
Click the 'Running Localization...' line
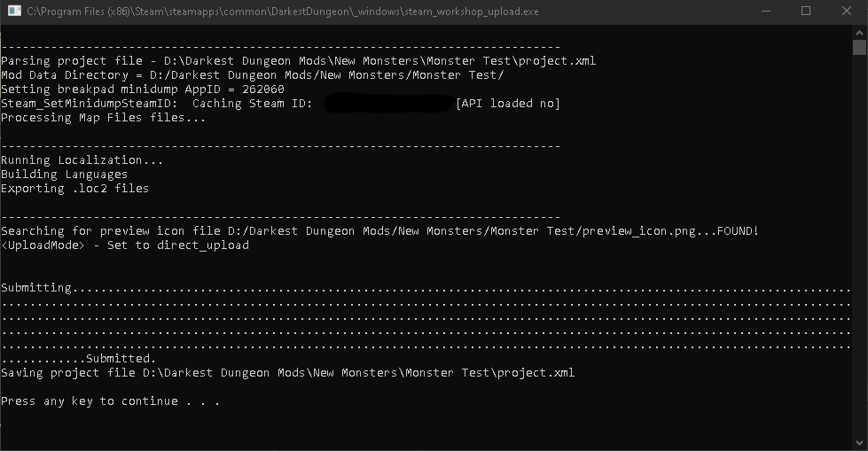coord(82,160)
